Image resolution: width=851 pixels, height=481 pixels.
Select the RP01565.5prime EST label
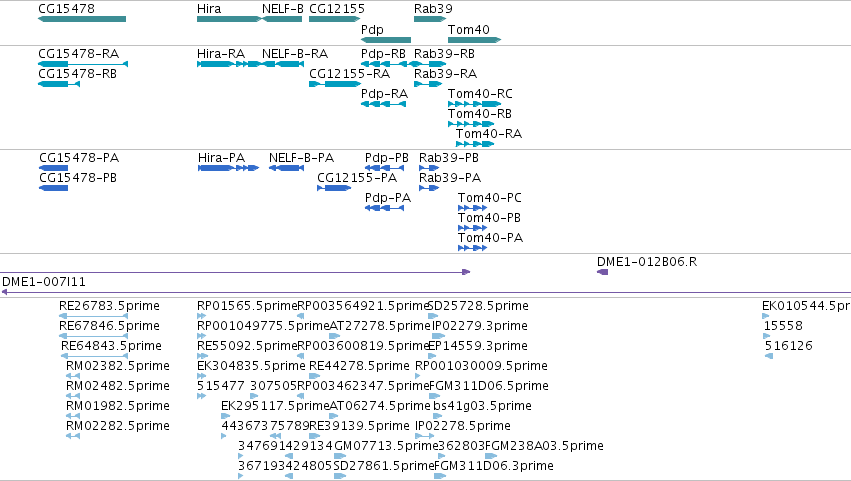247,306
